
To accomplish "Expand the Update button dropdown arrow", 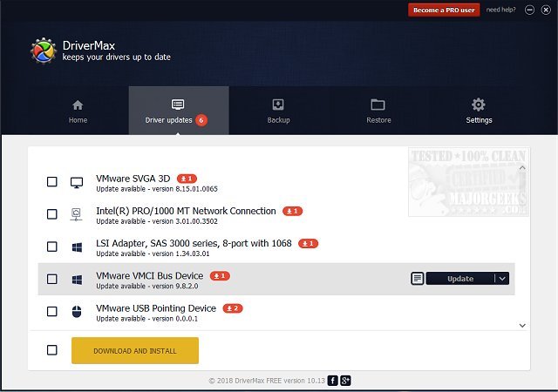I will coord(502,279).
